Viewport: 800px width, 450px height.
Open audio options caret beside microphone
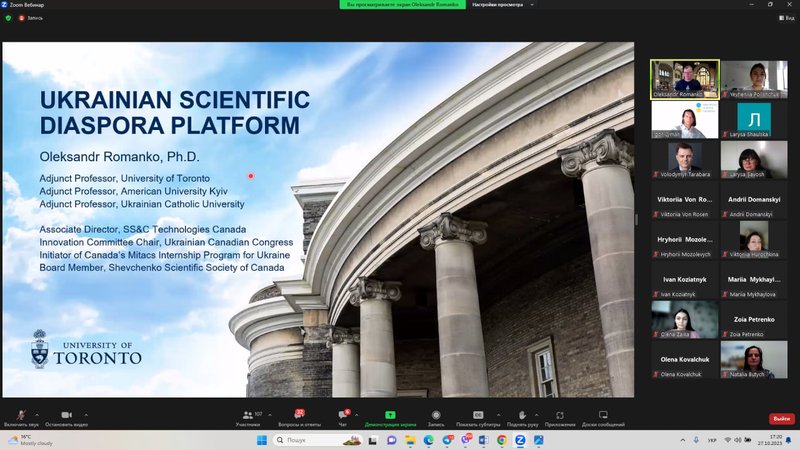click(37, 415)
